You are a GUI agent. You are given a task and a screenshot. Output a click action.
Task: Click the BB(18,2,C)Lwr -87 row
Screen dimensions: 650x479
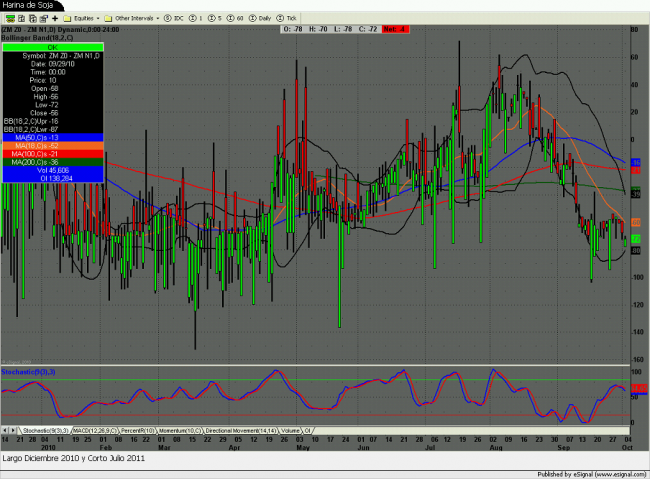tap(53, 129)
